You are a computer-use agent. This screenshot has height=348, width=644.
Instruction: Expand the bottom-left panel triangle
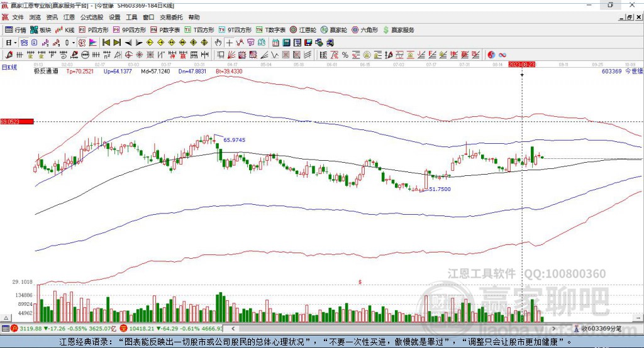point(6,318)
